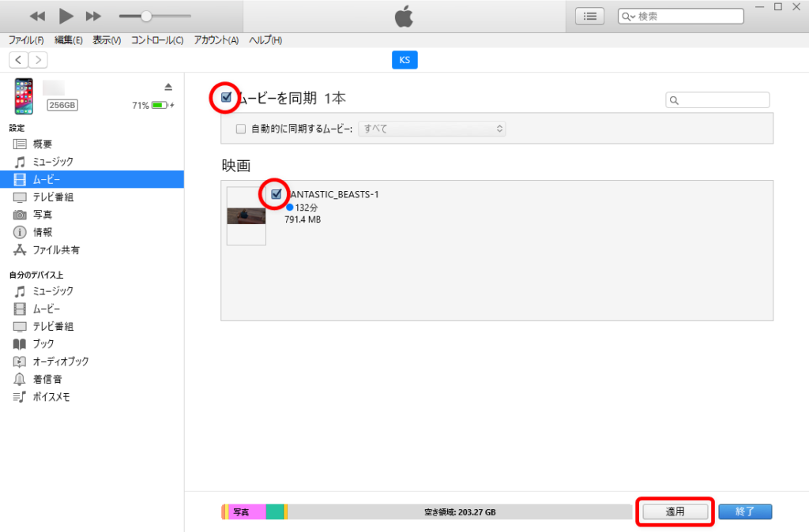
Task: Click the 791.4 MB file size text
Action: pyautogui.click(x=303, y=219)
